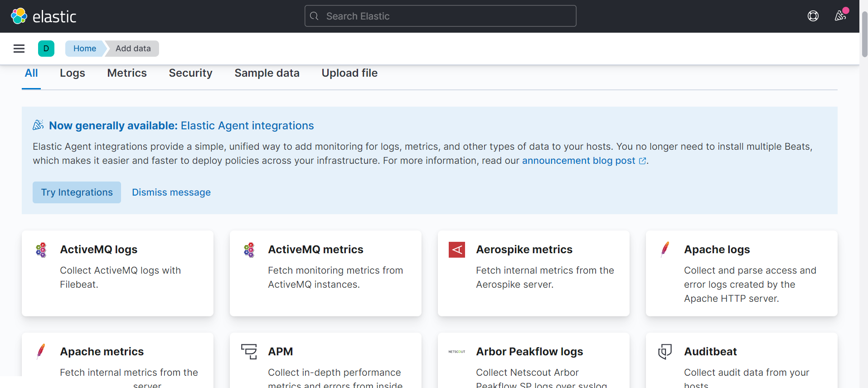Click 'Fetch monitoring metrics from ActiveMQ instances.' text
The height and width of the screenshot is (388, 868).
coord(335,277)
